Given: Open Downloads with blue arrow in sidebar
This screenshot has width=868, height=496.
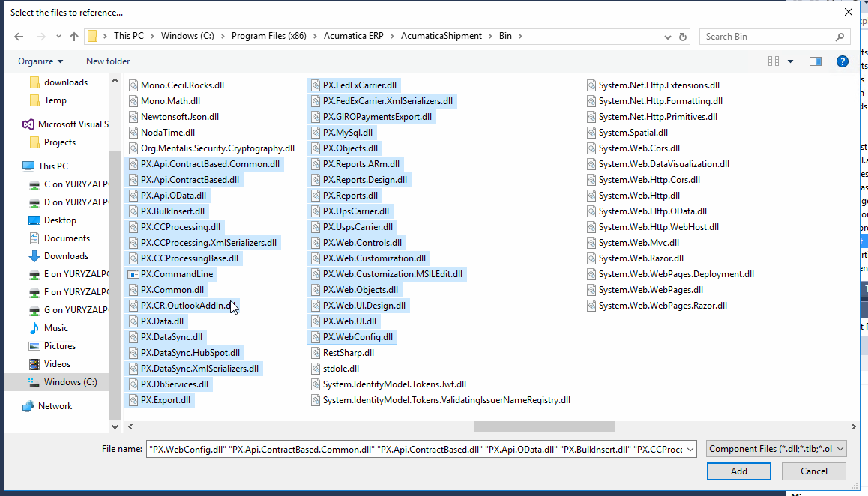Looking at the screenshot, I should (58, 256).
